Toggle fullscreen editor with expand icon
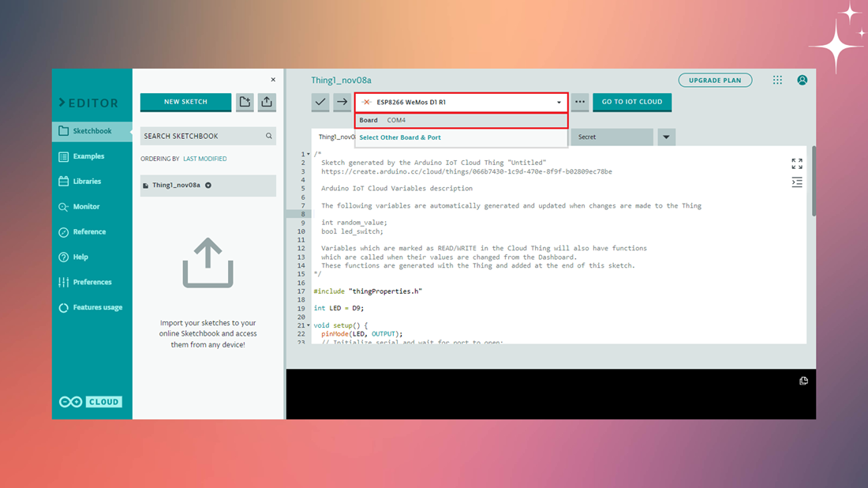Viewport: 868px width, 488px height. pyautogui.click(x=797, y=163)
